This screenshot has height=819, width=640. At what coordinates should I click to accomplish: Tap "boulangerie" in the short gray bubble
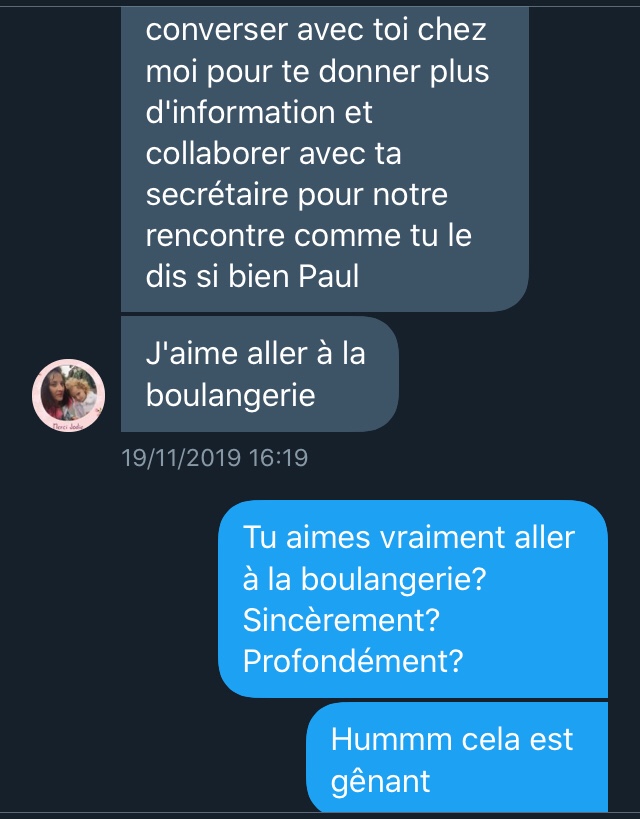click(230, 395)
